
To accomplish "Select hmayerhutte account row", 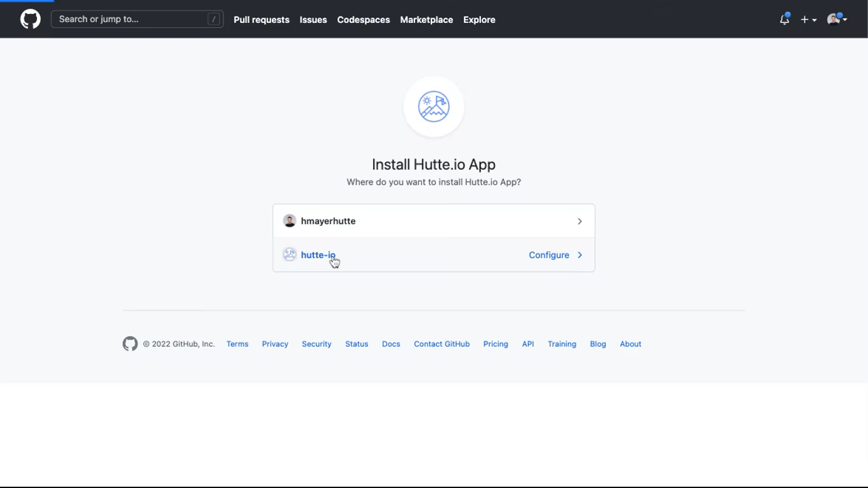I will [434, 221].
